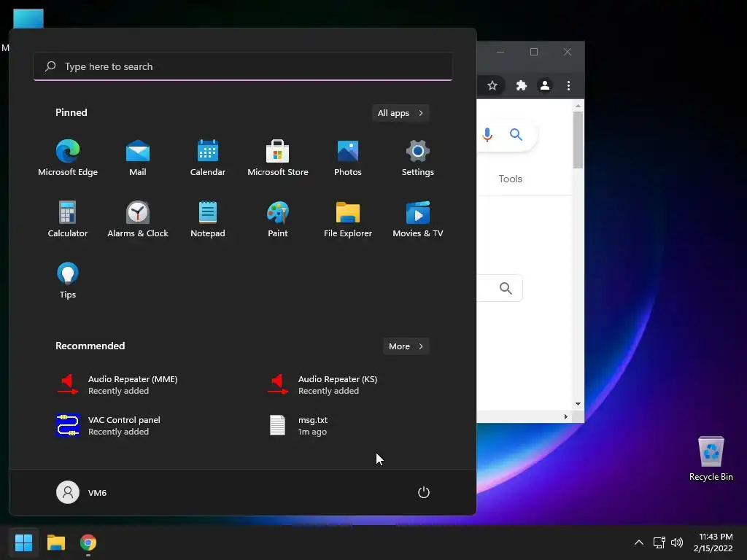The image size is (747, 560).
Task: Open Chrome extensions puzzle icon
Action: pos(521,86)
